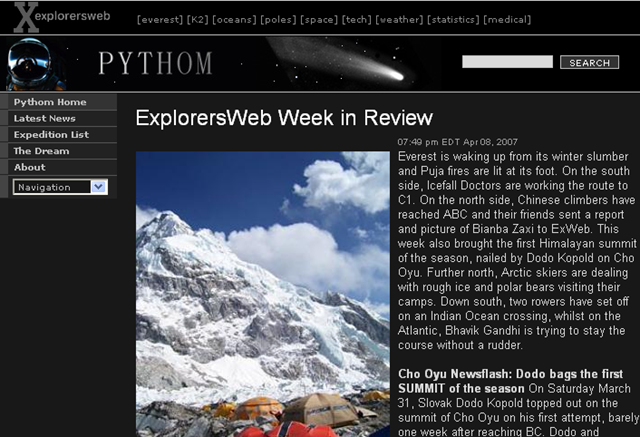
Task: Focus the search text field
Action: tap(507, 62)
